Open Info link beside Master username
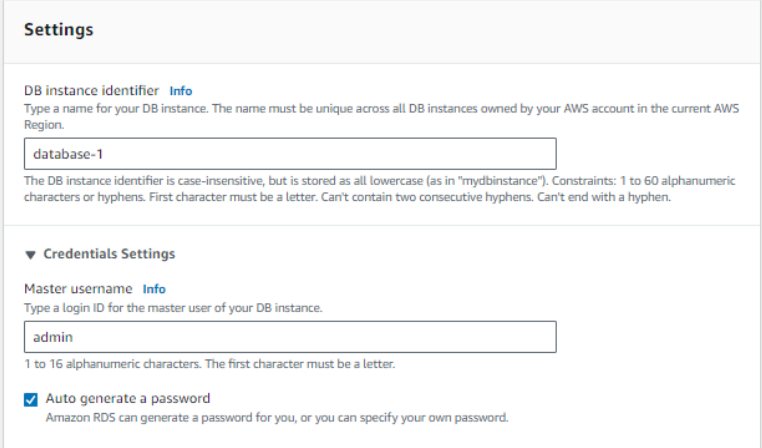 coord(154,289)
